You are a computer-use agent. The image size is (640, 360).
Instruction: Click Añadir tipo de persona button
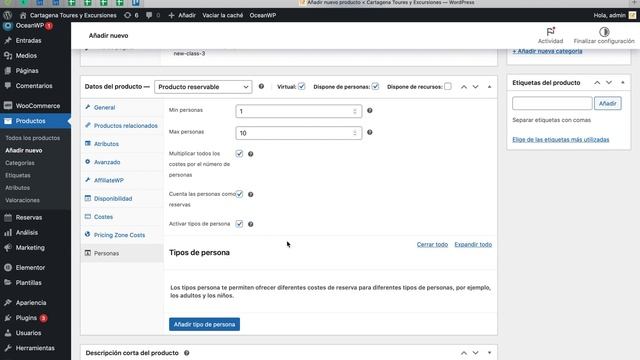(204, 324)
